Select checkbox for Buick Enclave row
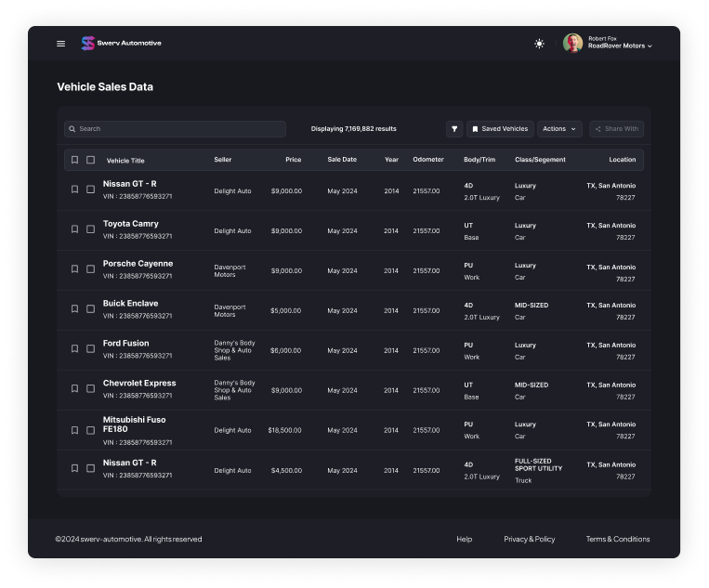 click(x=90, y=308)
